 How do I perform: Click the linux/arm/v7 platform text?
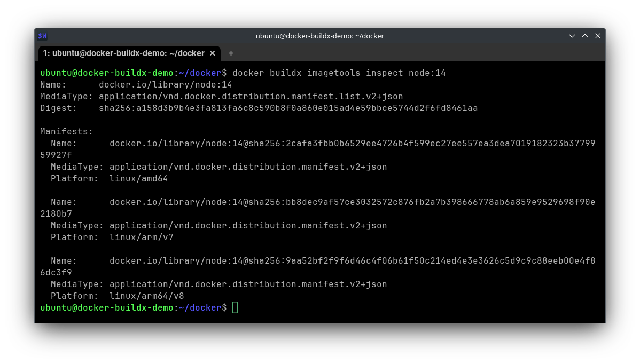pos(141,238)
